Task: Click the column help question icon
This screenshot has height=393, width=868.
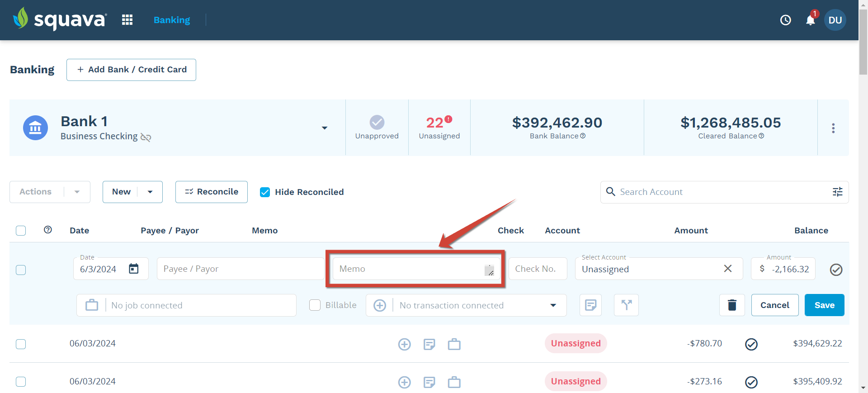Action: click(x=48, y=230)
